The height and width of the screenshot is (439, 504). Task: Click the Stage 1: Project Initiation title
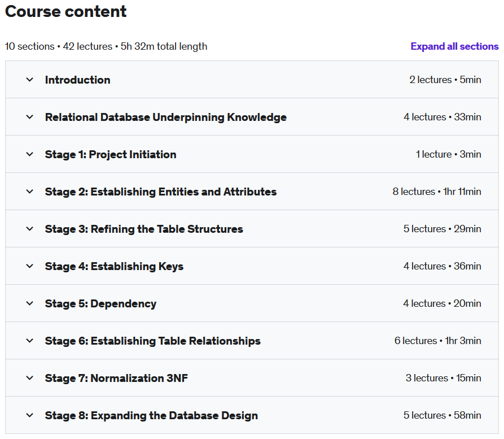111,154
